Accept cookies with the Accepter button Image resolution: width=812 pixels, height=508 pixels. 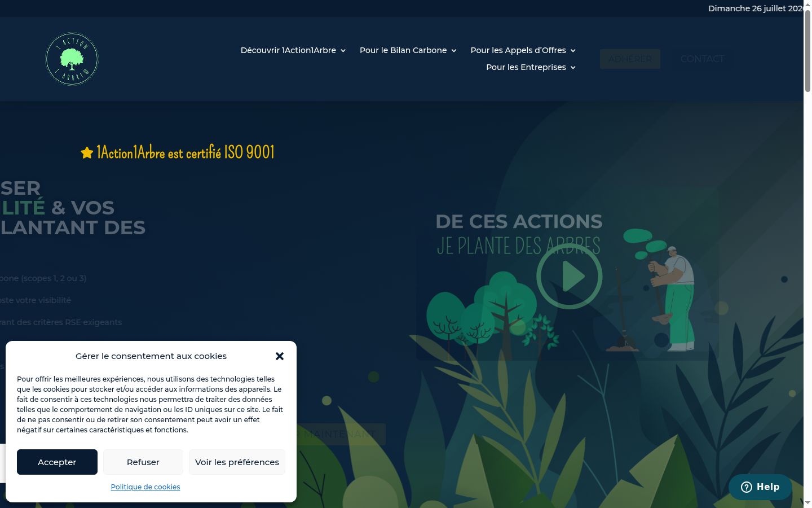(57, 462)
